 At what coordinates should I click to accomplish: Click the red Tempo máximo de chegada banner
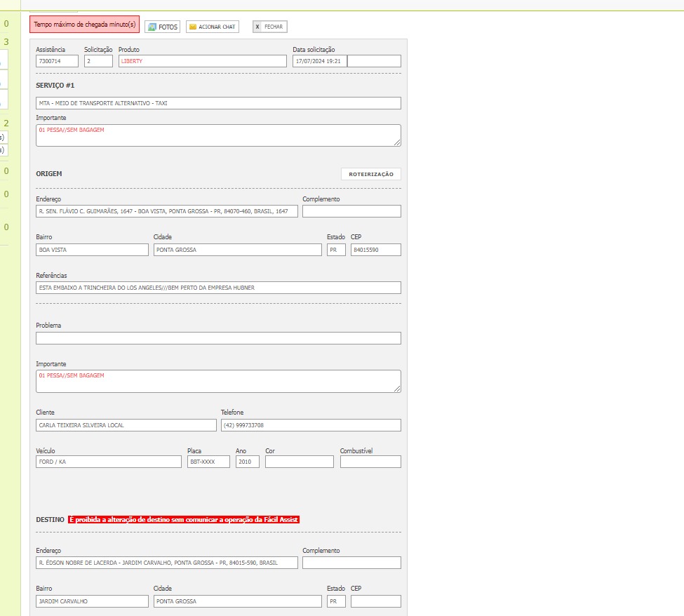84,24
